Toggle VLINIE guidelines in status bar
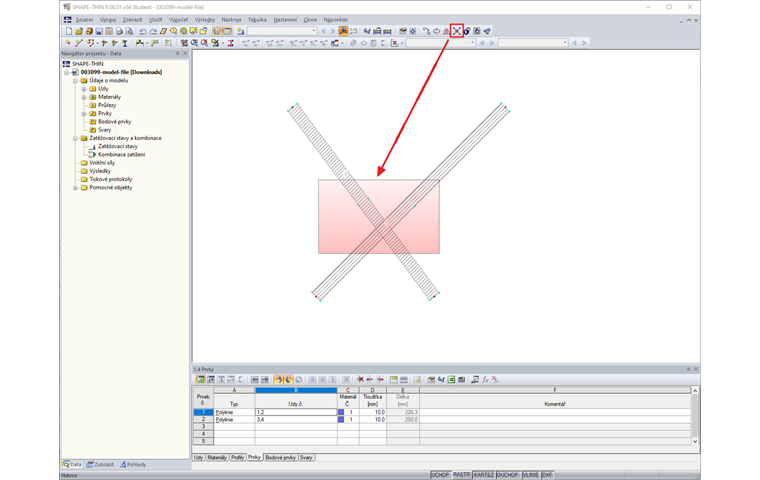 pyautogui.click(x=530, y=475)
